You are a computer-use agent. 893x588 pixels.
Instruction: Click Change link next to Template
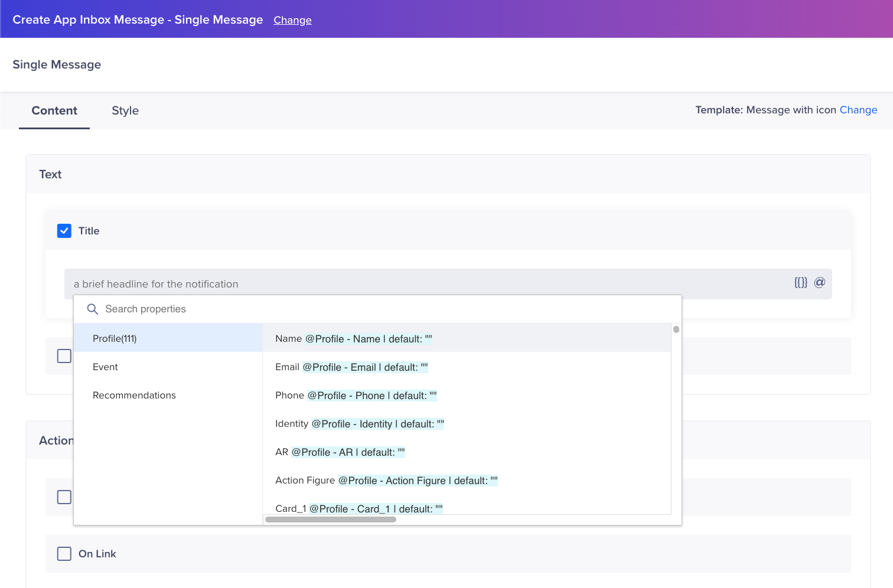[858, 110]
